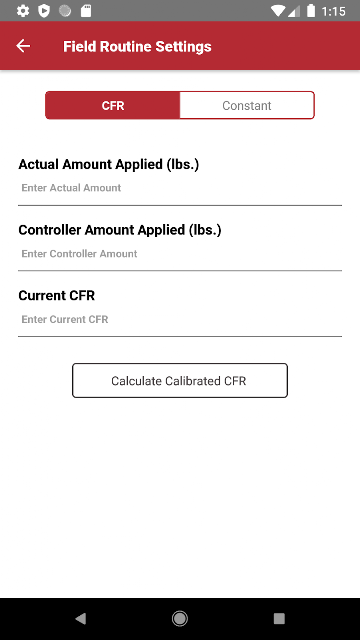The width and height of the screenshot is (360, 640).
Task: Tap the clock showing 1:15
Action: tap(333, 11)
